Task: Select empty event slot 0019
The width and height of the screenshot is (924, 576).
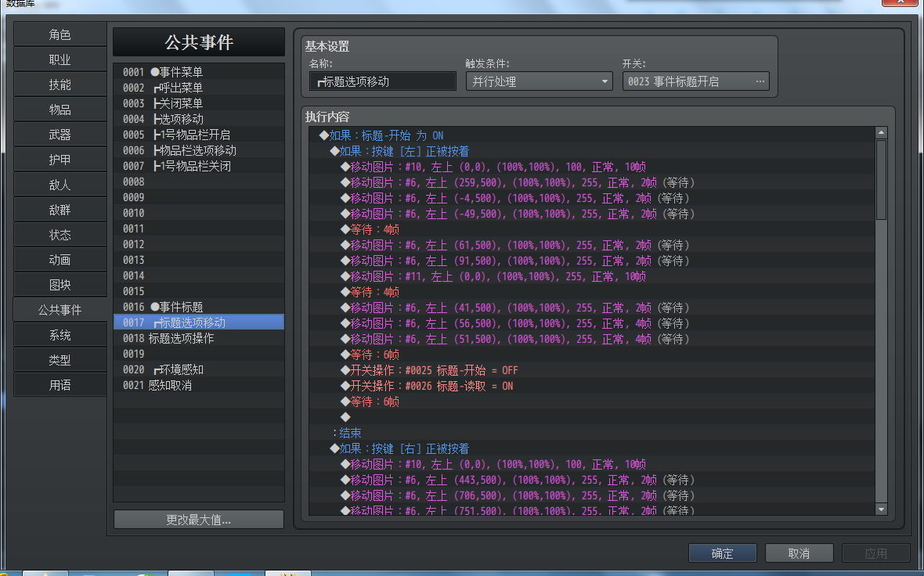Action: 199,354
